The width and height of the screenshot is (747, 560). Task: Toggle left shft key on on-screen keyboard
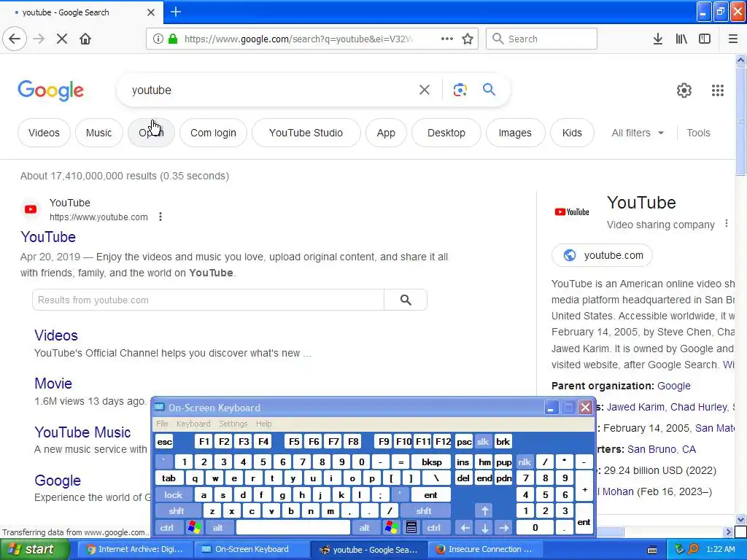177,511
